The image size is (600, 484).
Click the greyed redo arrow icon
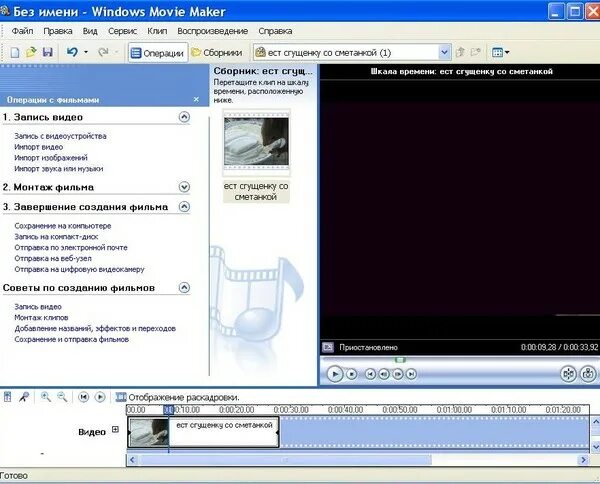(103, 52)
